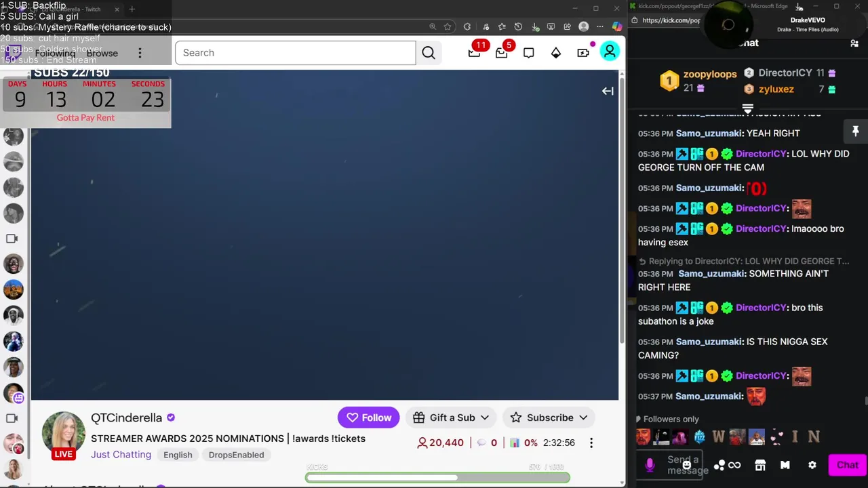Viewport: 868px width, 488px height.
Task: Collapse Twitch chat with arrow icon
Action: (x=608, y=91)
